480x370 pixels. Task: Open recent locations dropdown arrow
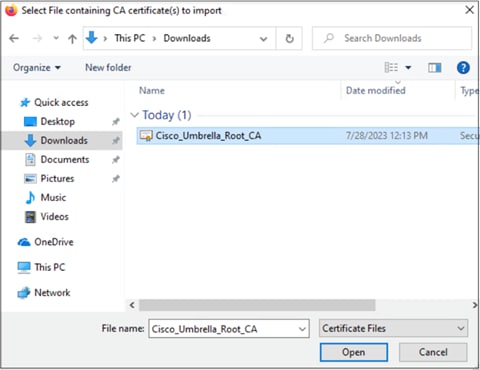[56, 38]
